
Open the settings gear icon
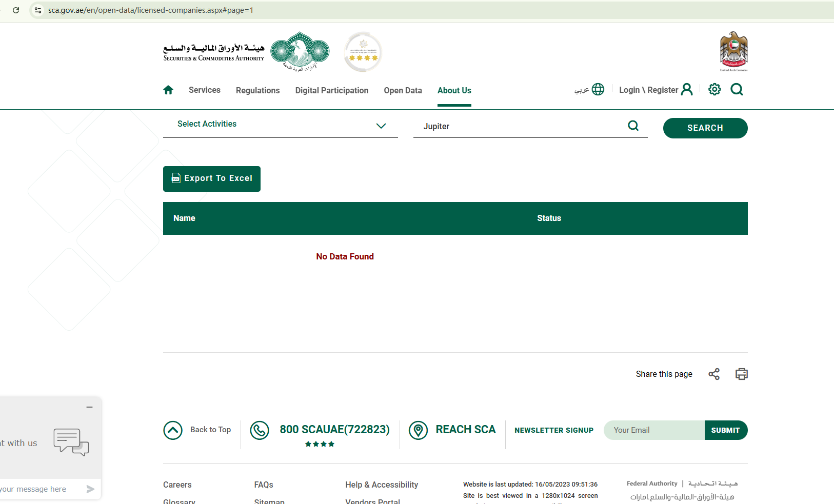pyautogui.click(x=714, y=90)
